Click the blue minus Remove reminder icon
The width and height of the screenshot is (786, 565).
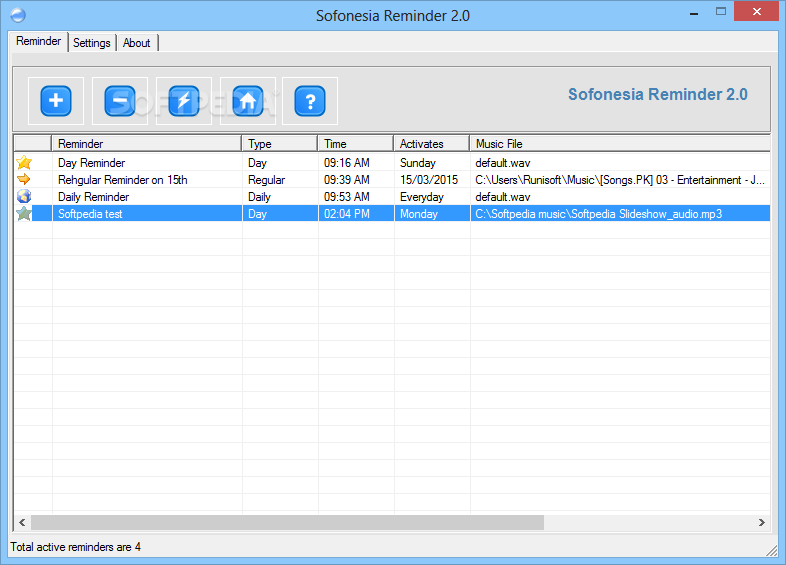(120, 101)
